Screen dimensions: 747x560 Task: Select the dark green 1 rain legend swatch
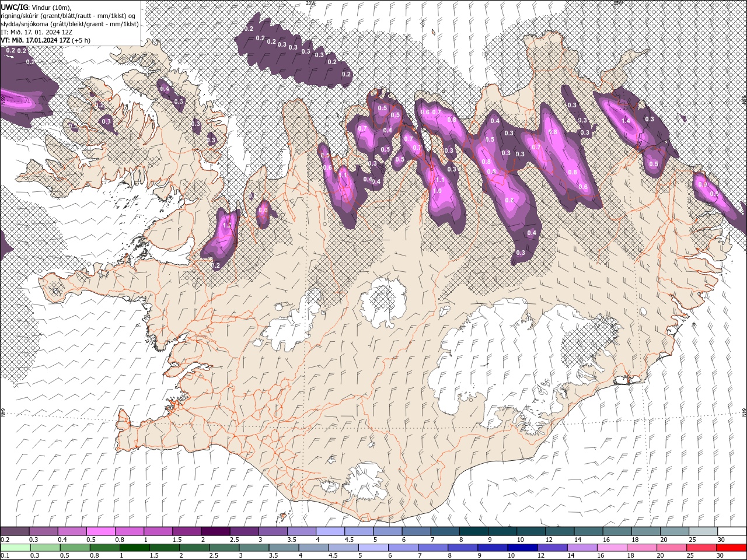134,547
